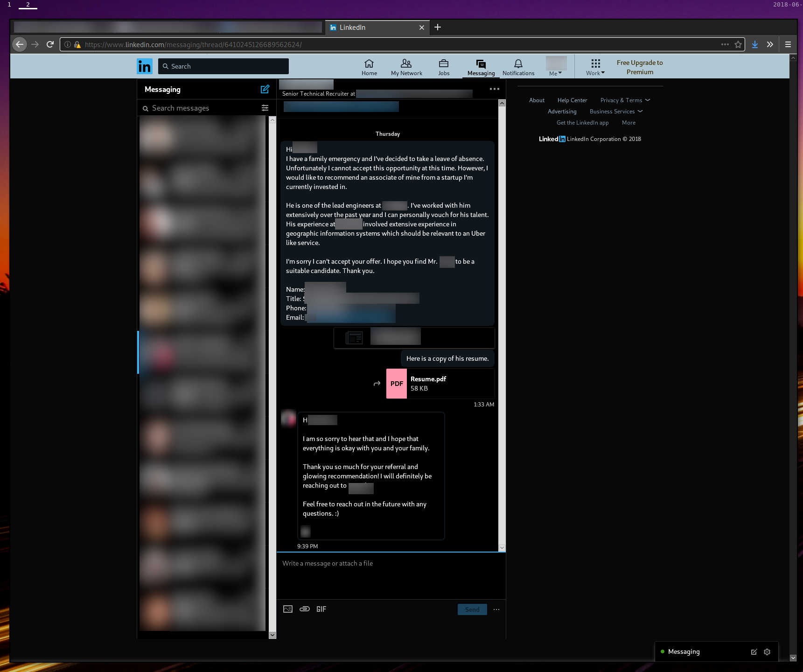The width and height of the screenshot is (803, 672).
Task: Show site information icon in address bar
Action: [68, 44]
